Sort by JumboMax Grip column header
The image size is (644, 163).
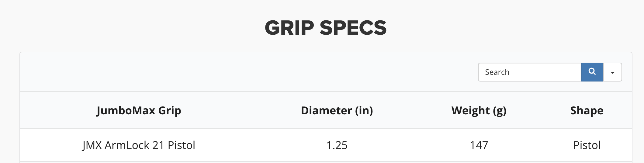pyautogui.click(x=139, y=110)
